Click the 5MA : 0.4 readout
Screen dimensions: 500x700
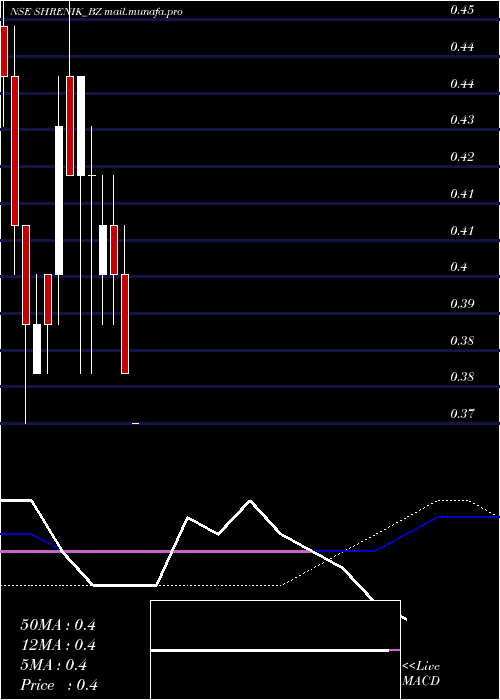[x=54, y=665]
